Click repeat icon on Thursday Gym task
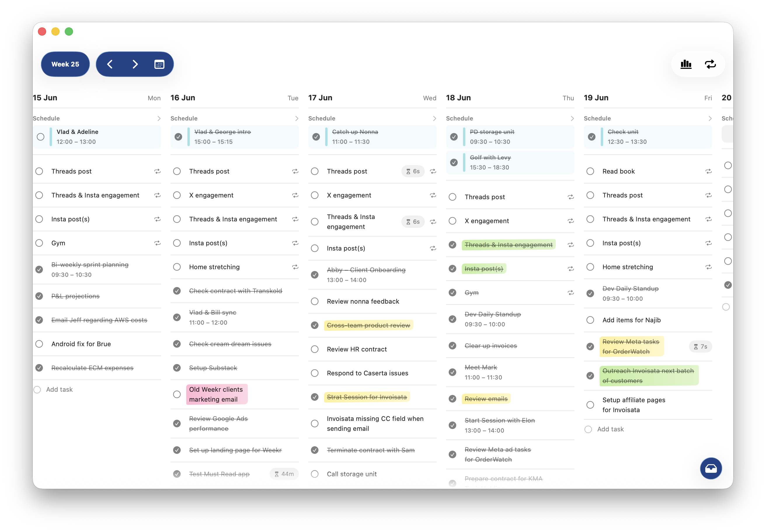The width and height of the screenshot is (766, 532). click(570, 293)
